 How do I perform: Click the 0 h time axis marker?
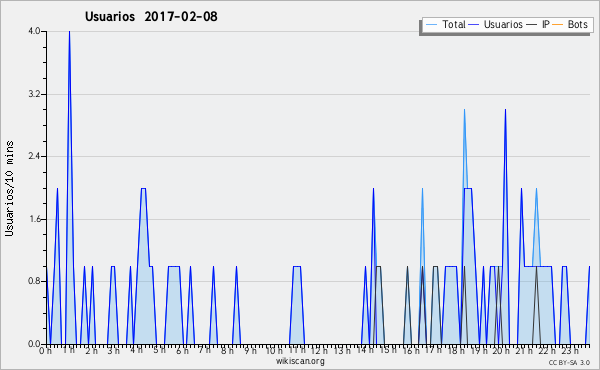[46, 351]
